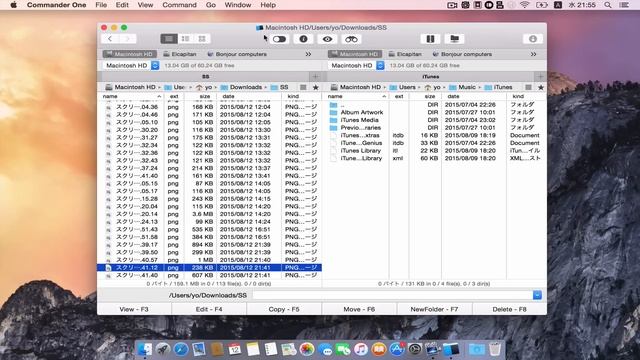Switch to full list view mode

(169, 39)
